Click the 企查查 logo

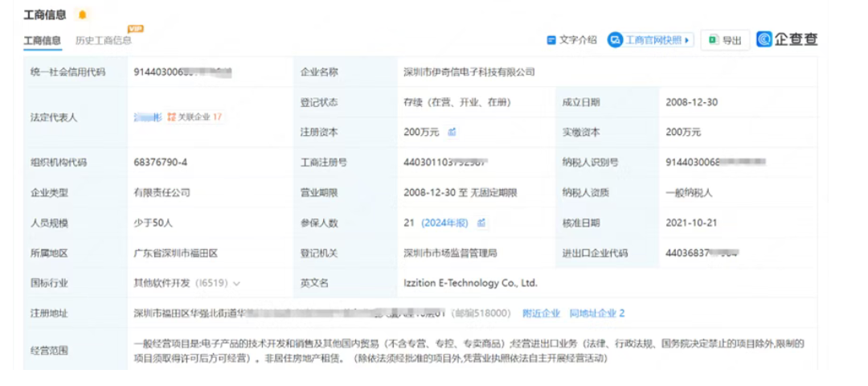click(x=787, y=39)
